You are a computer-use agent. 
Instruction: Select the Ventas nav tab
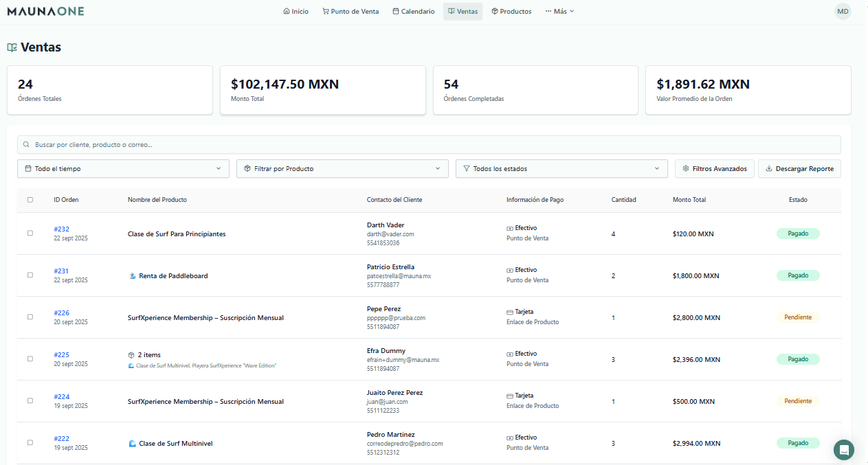click(463, 11)
